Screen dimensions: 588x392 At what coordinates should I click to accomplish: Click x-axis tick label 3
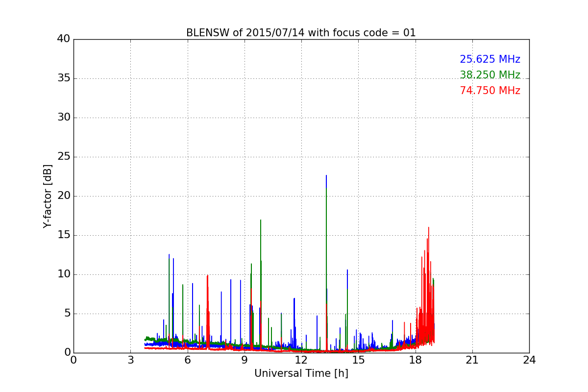(x=130, y=360)
